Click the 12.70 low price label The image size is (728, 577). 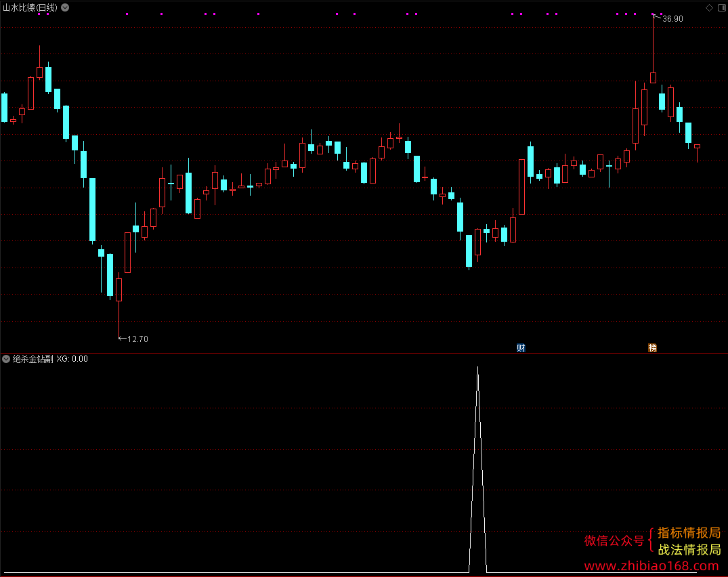click(138, 339)
